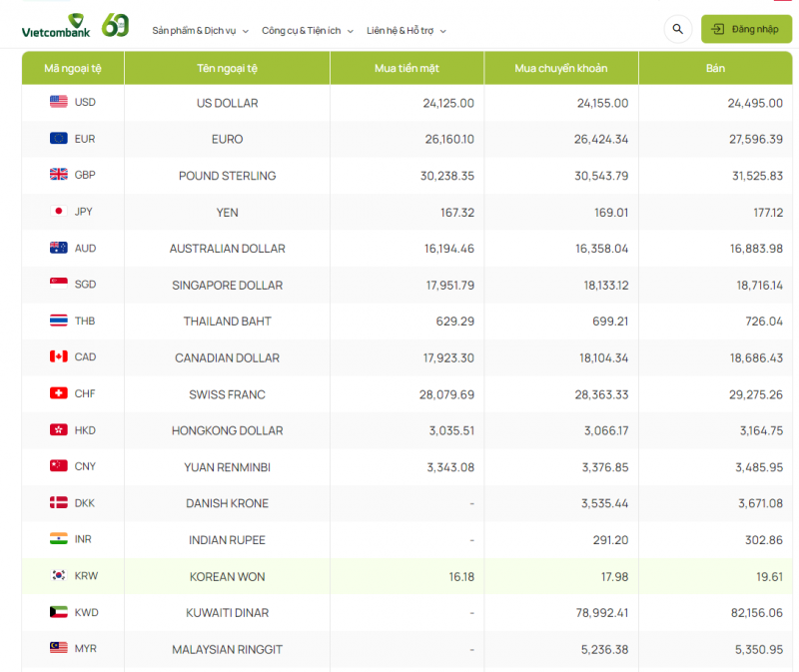The image size is (799, 672).
Task: Expand the Liên hệ & Hỗ trợ menu
Action: point(405,31)
